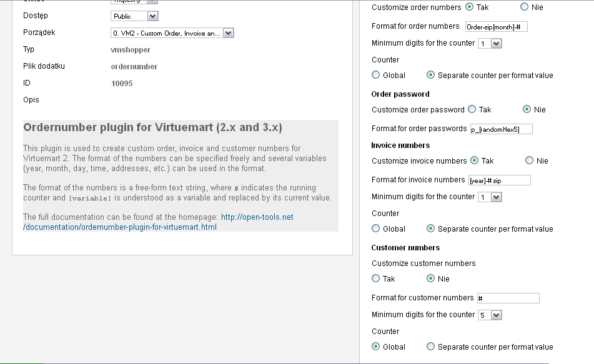The height and width of the screenshot is (364, 594).
Task: Open Minimum digits dropdown under Invoice numbers
Action: 490,197
